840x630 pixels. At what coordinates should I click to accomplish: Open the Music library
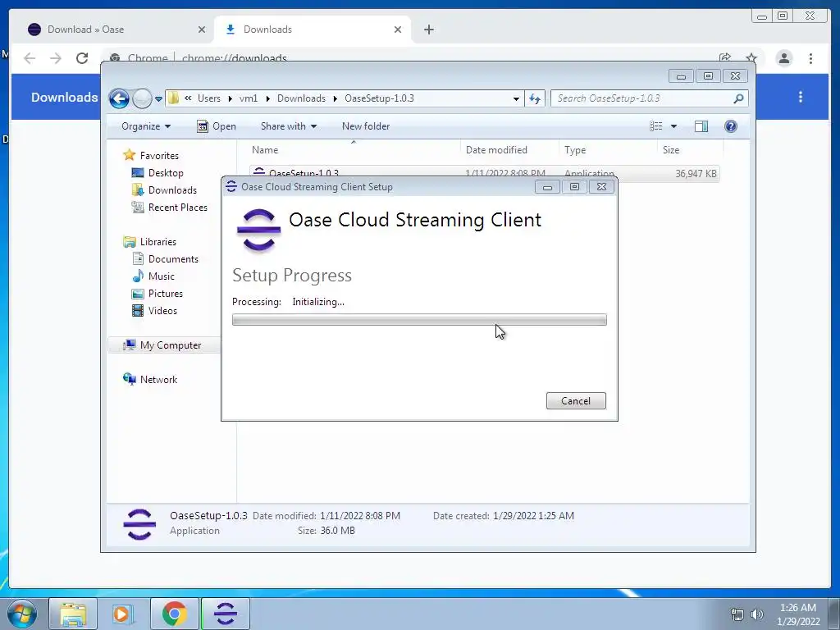(x=162, y=276)
